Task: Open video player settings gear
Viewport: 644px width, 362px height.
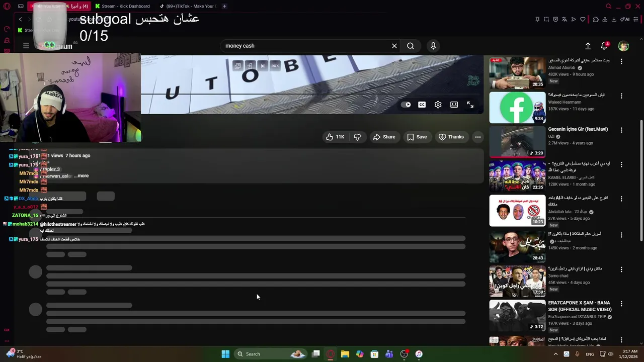Action: pyautogui.click(x=438, y=105)
